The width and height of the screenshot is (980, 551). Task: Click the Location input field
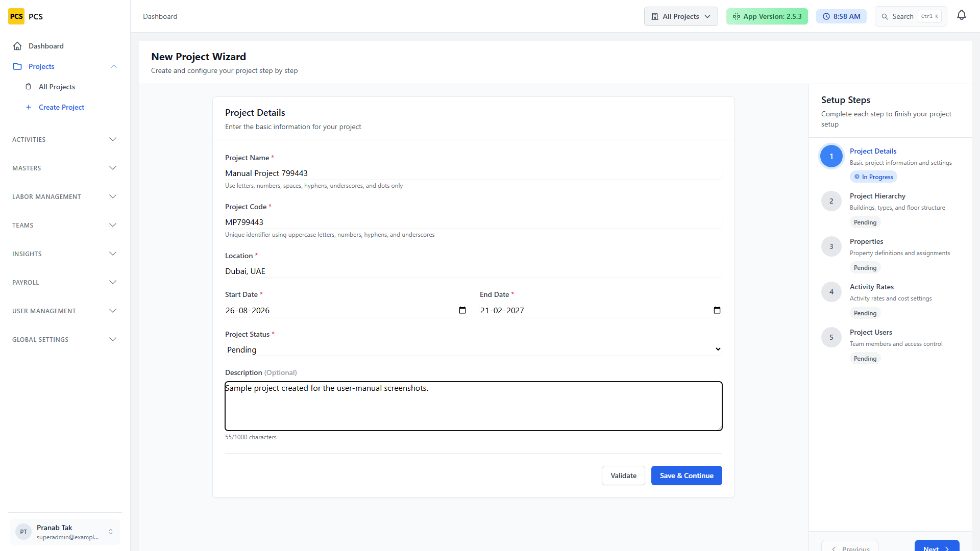pyautogui.click(x=473, y=271)
